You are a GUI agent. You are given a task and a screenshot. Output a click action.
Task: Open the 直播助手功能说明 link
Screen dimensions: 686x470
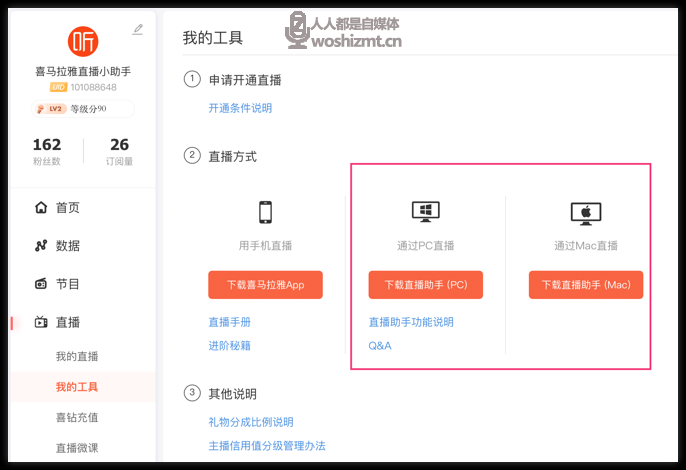point(410,322)
